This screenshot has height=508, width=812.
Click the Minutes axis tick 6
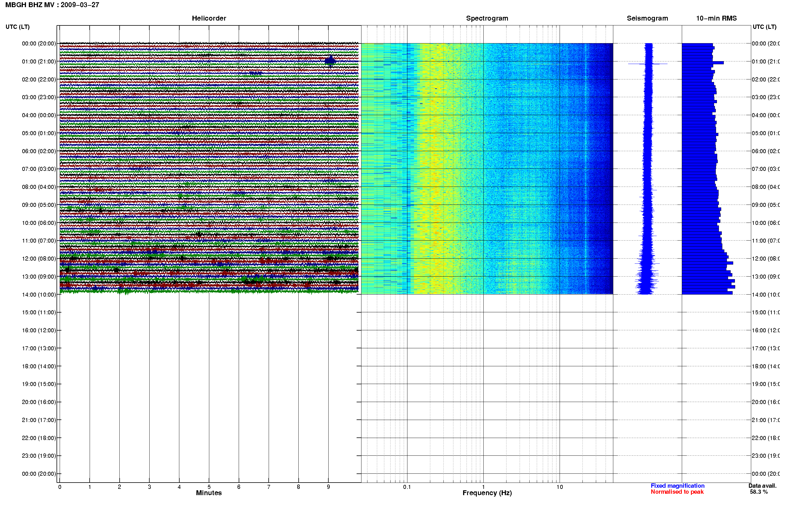[x=239, y=487]
